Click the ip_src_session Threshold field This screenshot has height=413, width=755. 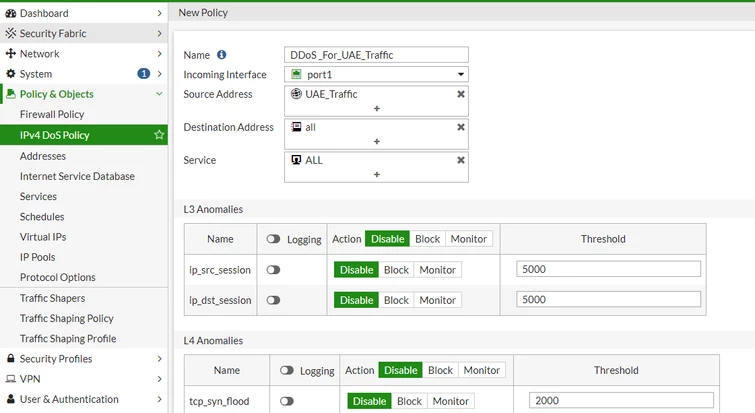click(x=608, y=269)
